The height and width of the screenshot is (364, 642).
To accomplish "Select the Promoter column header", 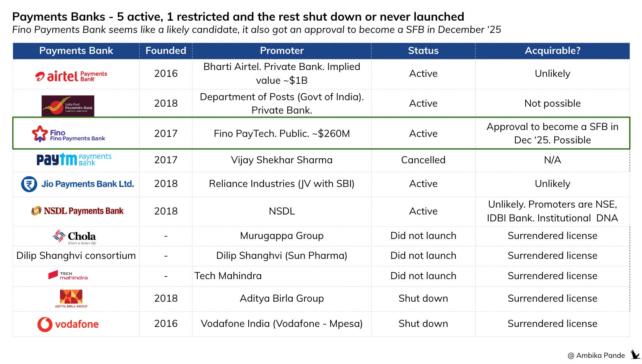I will pyautogui.click(x=282, y=51).
